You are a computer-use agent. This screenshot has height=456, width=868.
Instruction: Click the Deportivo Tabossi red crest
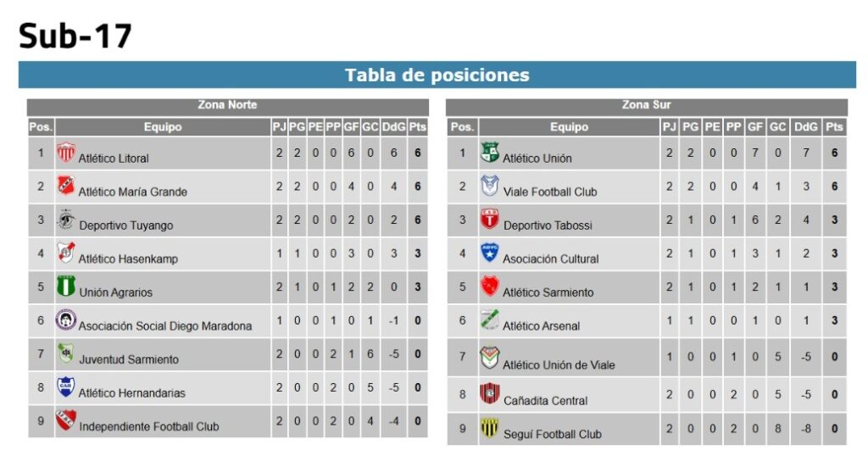(x=490, y=219)
